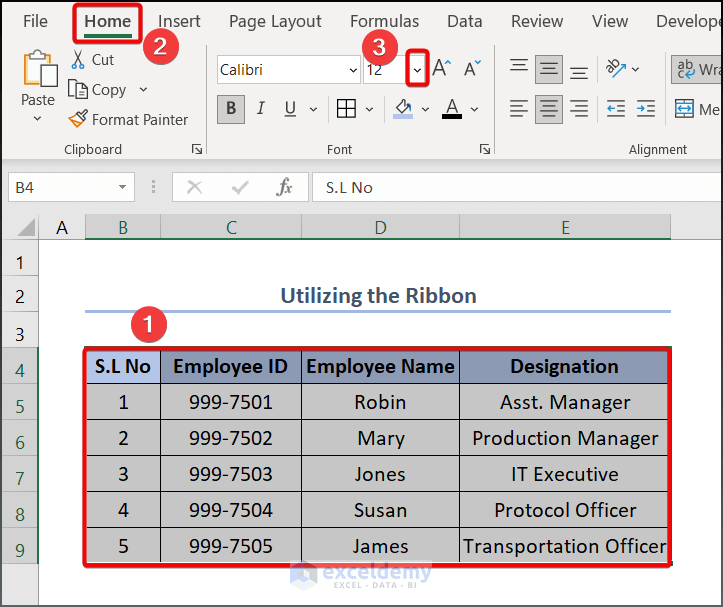
Task: Toggle Middle Align in ribbon
Action: [x=549, y=69]
